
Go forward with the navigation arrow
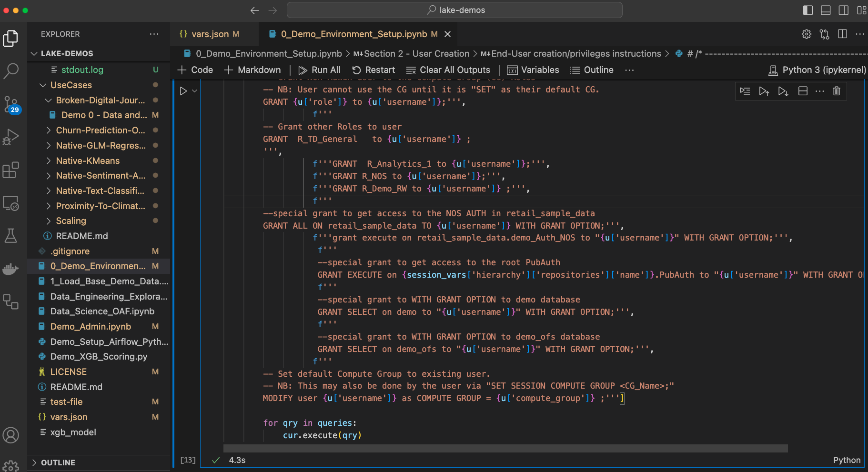(273, 10)
